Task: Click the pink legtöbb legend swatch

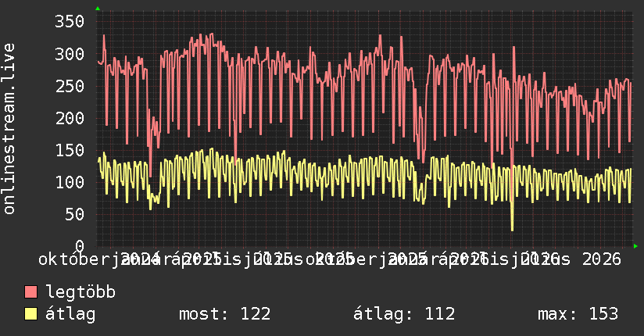Action: (30, 291)
